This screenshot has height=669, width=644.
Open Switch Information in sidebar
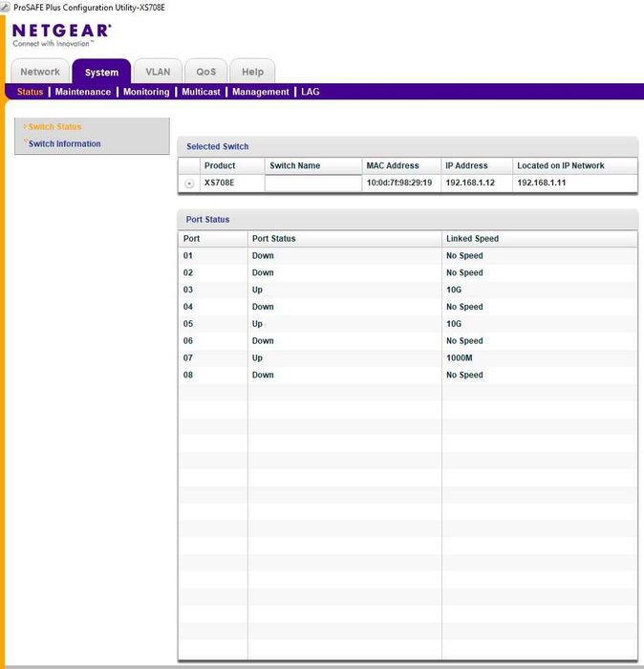click(64, 143)
